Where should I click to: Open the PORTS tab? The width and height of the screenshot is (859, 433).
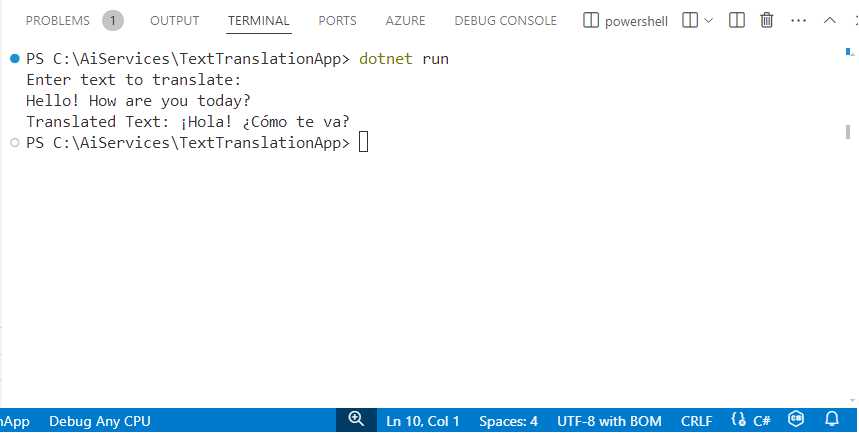337,21
